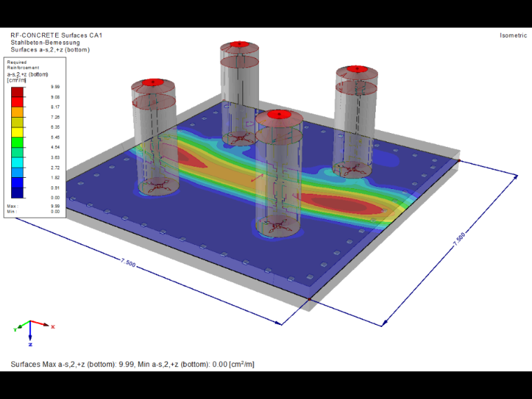Click the legend scale value 6.35
This screenshot has height=399, width=532.
(55, 127)
